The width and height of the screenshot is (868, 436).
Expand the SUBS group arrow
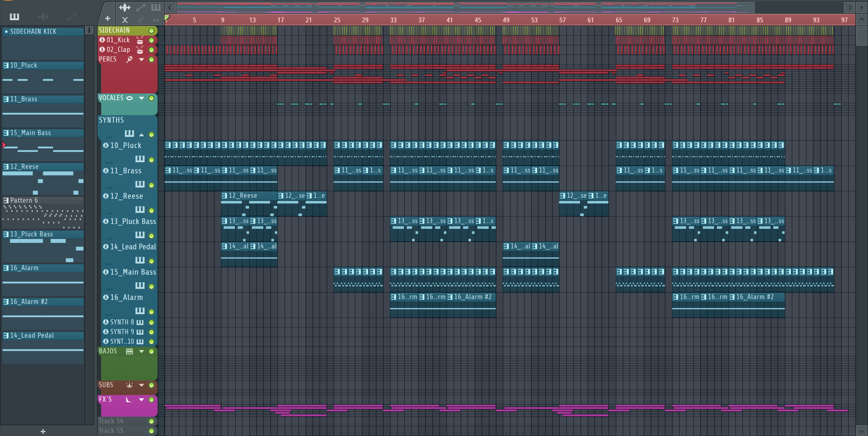[142, 385]
